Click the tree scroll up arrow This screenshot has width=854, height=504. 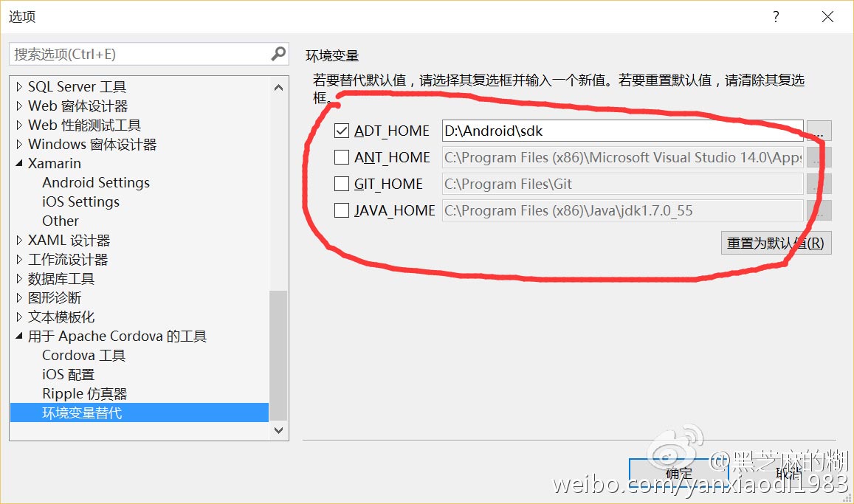coord(278,88)
